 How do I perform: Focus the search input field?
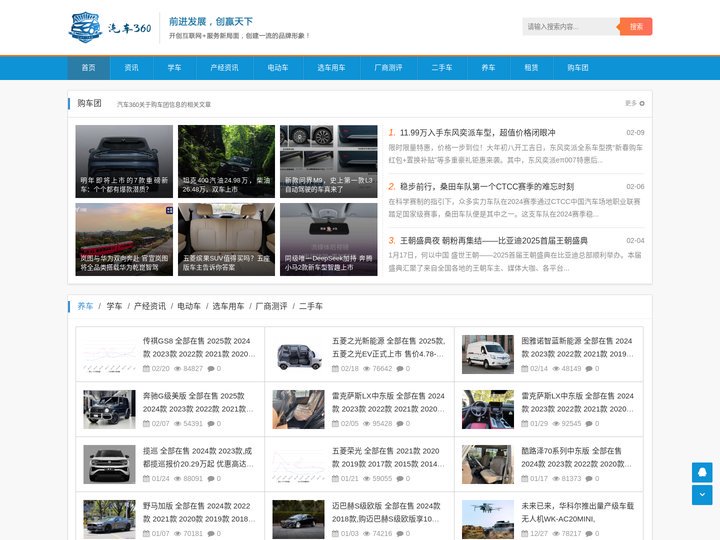571,27
